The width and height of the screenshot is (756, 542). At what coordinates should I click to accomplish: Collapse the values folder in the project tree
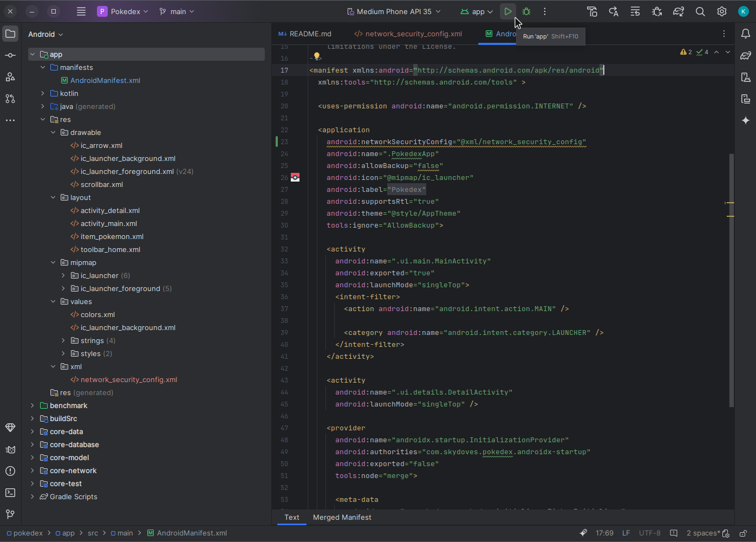[x=53, y=301]
